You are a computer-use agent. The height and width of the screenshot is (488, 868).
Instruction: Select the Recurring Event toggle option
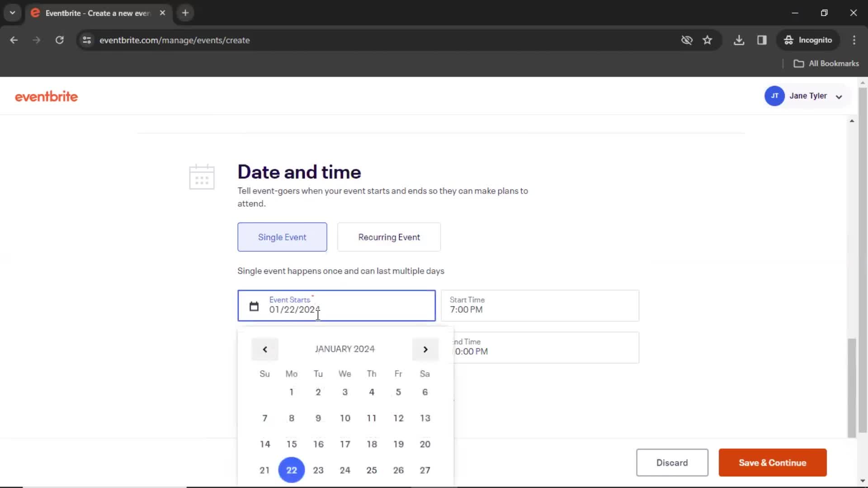pos(389,237)
